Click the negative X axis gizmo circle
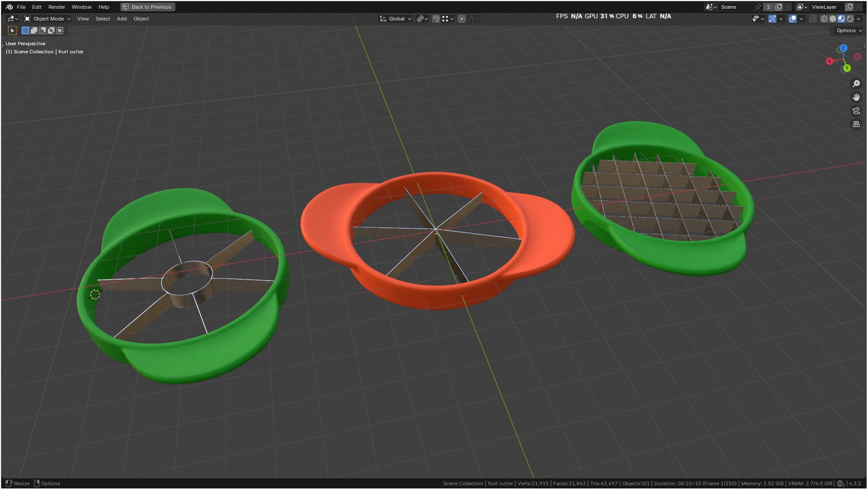 tap(858, 57)
